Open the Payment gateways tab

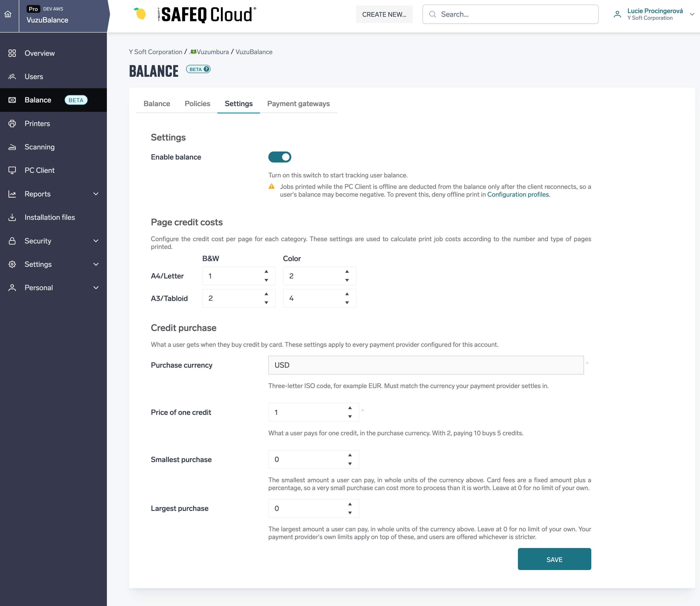tap(298, 103)
